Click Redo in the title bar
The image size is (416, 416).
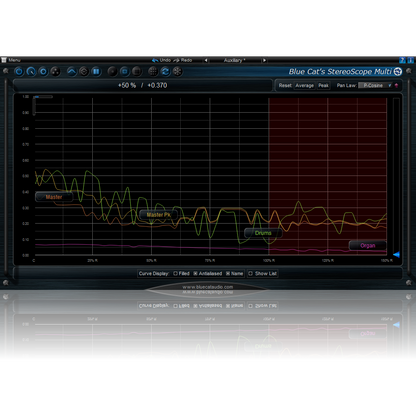tap(183, 60)
